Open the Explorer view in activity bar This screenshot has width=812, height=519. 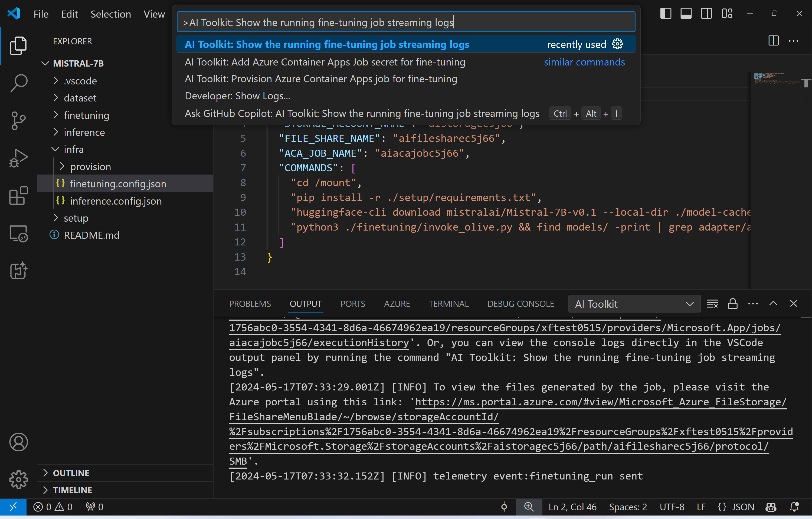pos(18,45)
